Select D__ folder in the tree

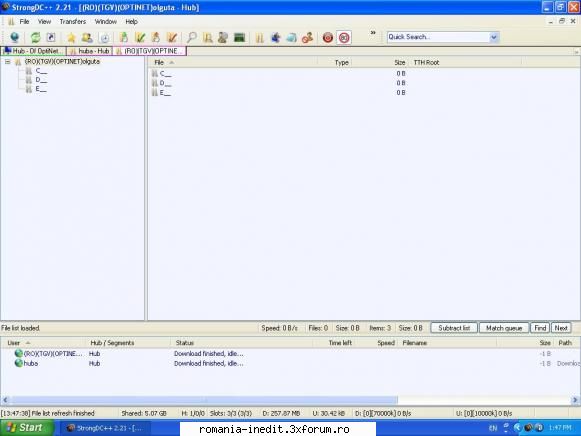click(x=41, y=80)
